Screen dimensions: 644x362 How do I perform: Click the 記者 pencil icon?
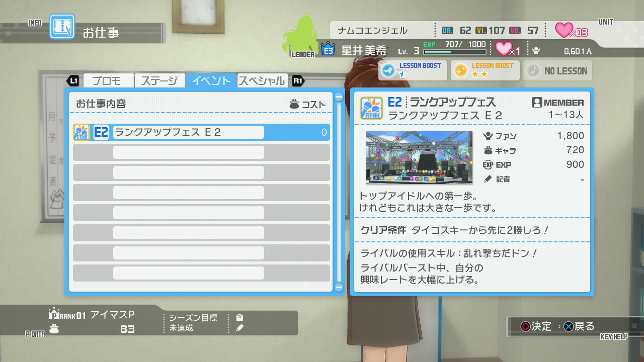[x=488, y=178]
